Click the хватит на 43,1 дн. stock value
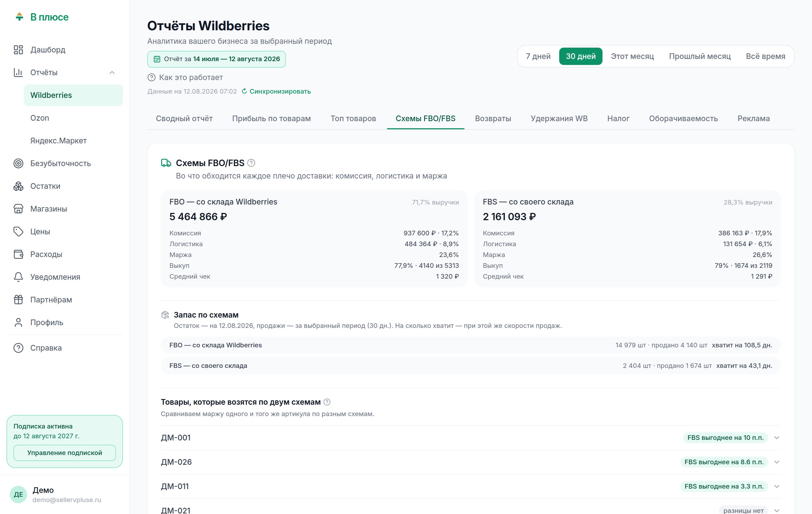This screenshot has width=812, height=514. click(744, 366)
